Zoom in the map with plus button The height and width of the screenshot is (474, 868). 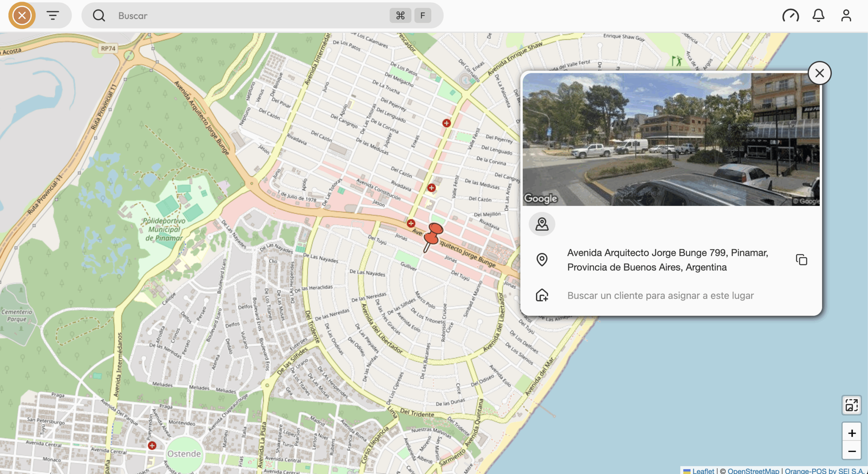tap(851, 433)
